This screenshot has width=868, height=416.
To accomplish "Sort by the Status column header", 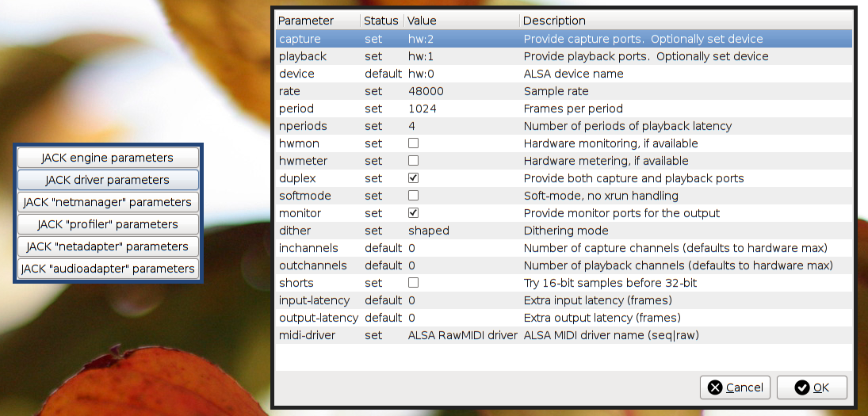I will click(382, 21).
